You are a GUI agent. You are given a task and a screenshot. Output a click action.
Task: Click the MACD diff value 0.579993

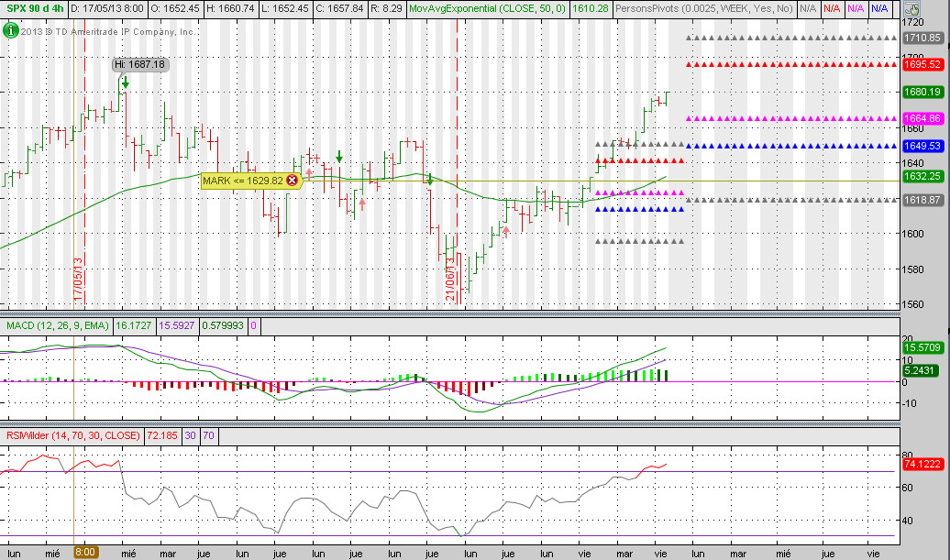[223, 325]
